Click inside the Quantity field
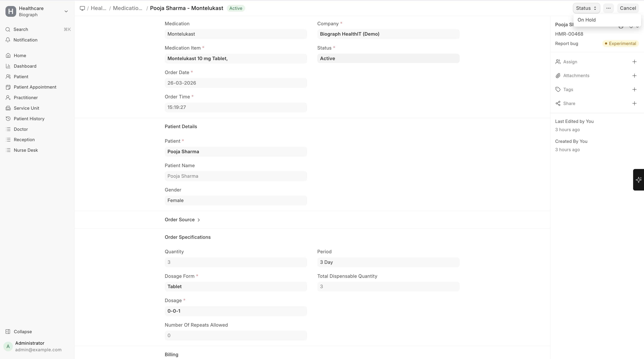Screen dimensions: 644x359 235,262
